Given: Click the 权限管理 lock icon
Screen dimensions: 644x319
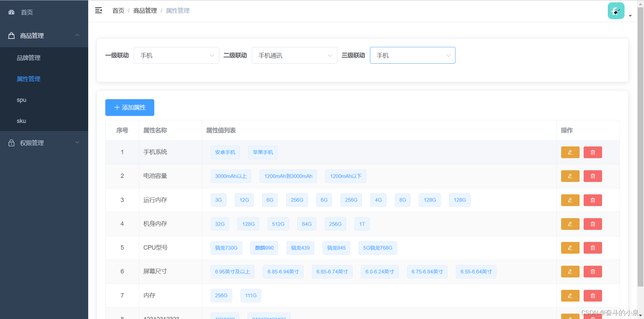Looking at the screenshot, I should pyautogui.click(x=11, y=143).
